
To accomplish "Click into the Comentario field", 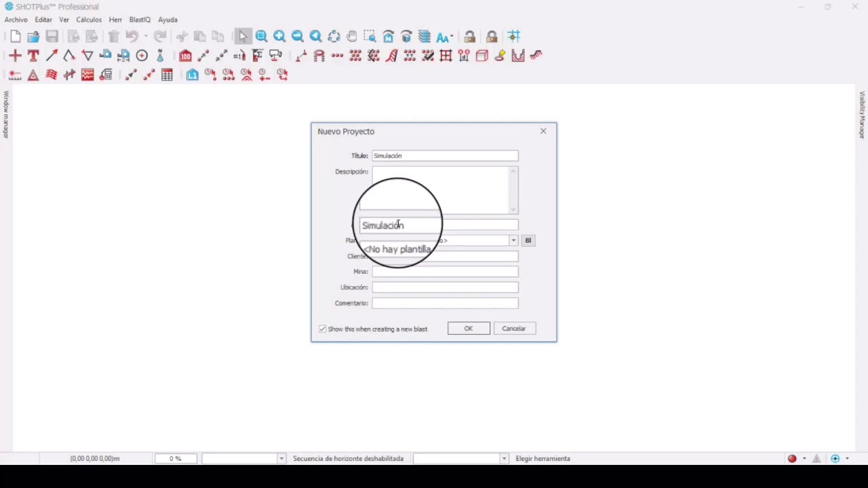I will pyautogui.click(x=445, y=304).
